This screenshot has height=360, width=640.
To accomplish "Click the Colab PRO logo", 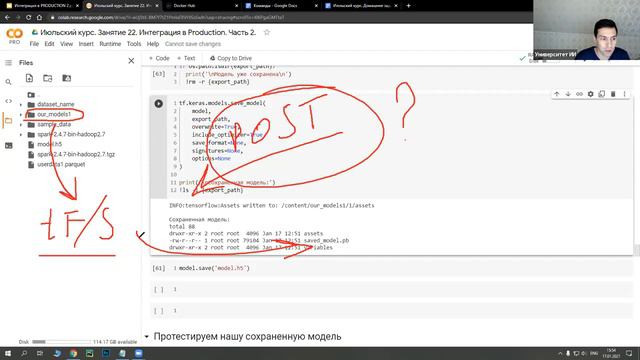I will (14, 36).
